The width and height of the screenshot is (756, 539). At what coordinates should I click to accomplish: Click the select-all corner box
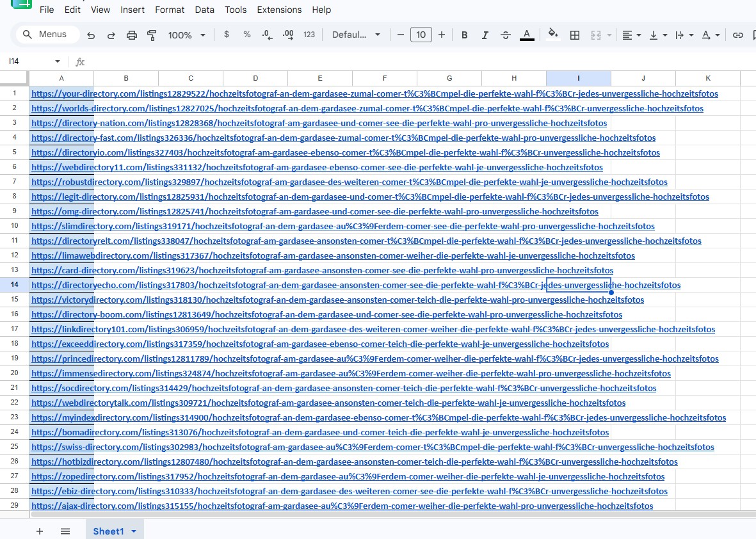point(15,78)
